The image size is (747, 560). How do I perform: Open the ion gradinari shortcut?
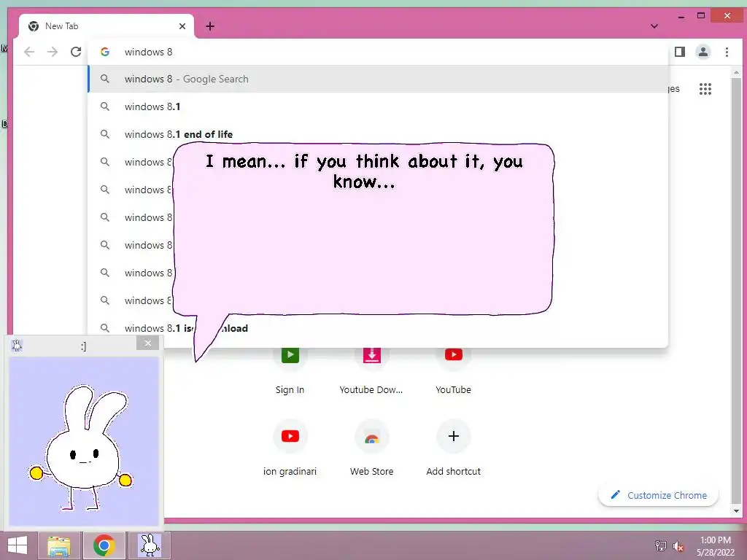coord(290,448)
